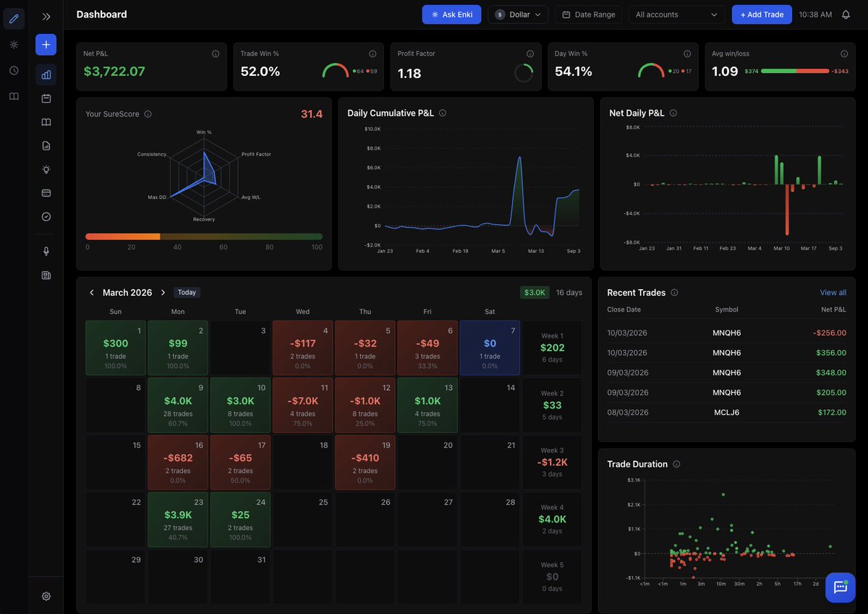Open the Dollar currency dropdown
868x614 pixels.
point(518,14)
